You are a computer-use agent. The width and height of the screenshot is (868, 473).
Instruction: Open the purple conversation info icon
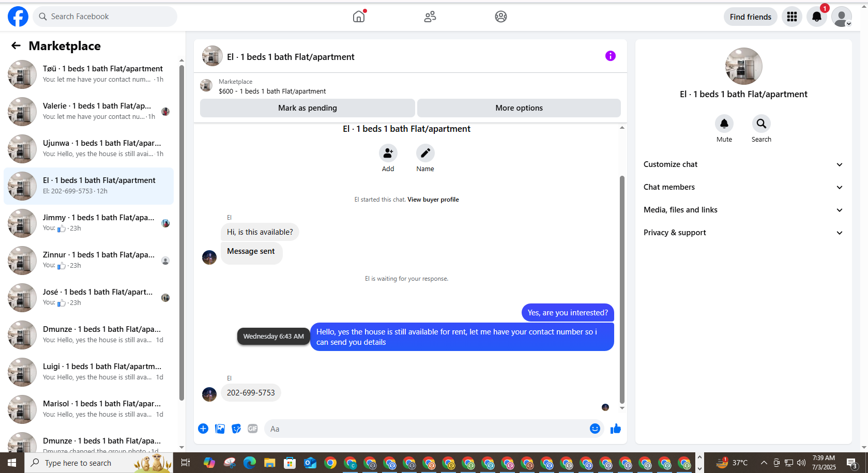tap(610, 56)
